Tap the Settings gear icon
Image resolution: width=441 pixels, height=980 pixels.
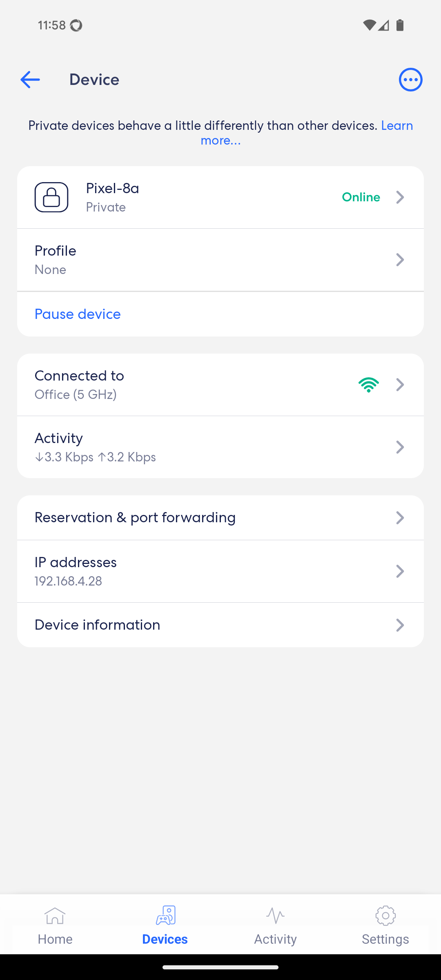tap(385, 916)
